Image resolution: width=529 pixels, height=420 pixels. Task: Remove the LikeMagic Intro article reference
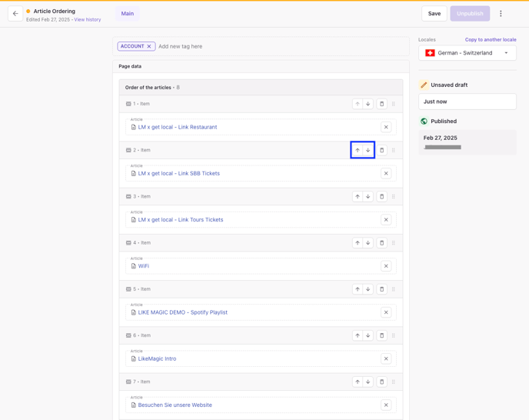(386, 358)
